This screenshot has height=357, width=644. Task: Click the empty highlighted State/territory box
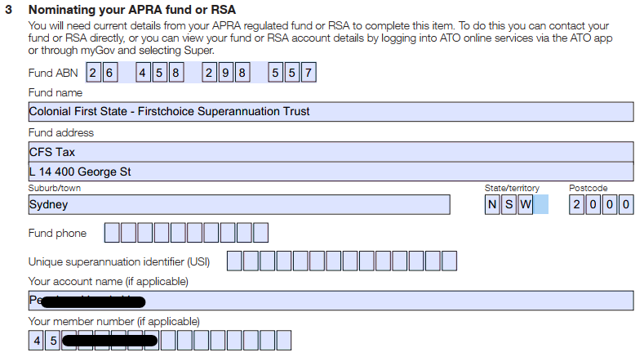coord(540,204)
